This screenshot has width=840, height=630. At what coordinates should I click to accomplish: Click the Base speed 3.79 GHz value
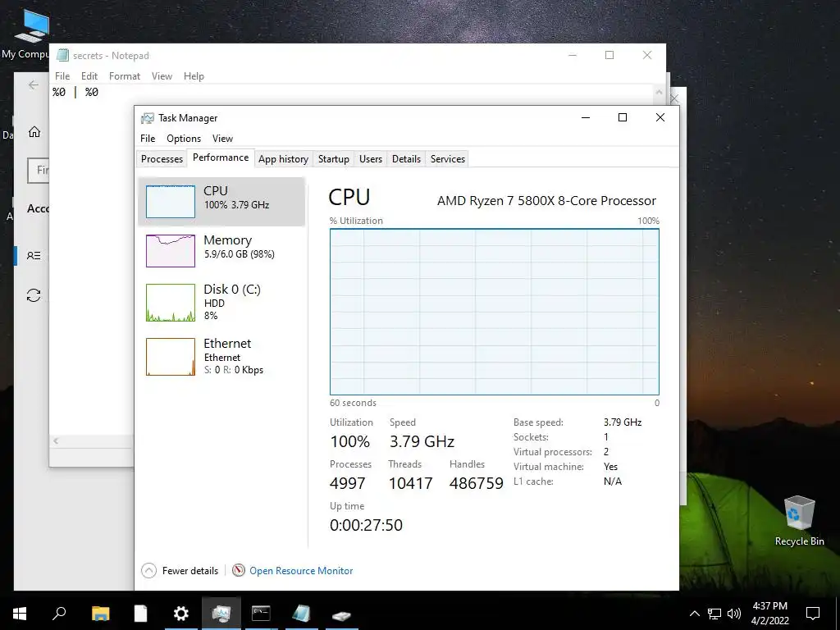623,422
